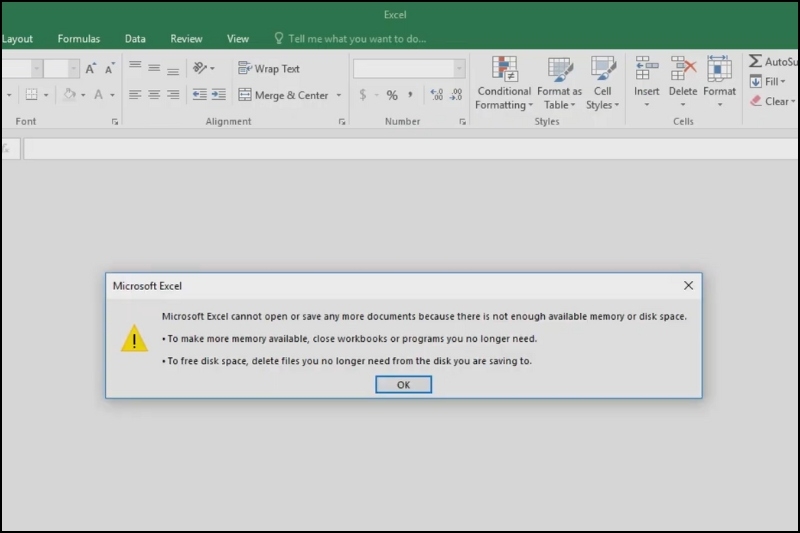
Task: Open the Clear eraser dropdown
Action: coord(772,101)
